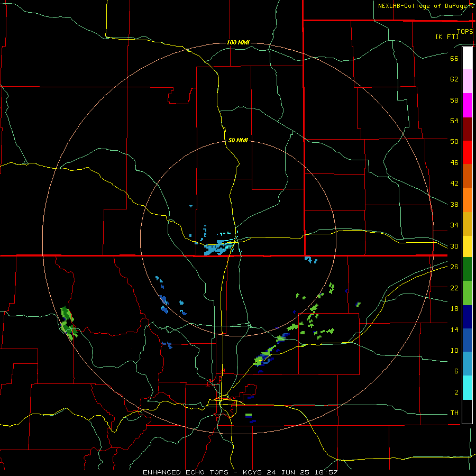Screen dimensions: 476x476
Task: Click the '38' legend value
Action: coord(454,204)
